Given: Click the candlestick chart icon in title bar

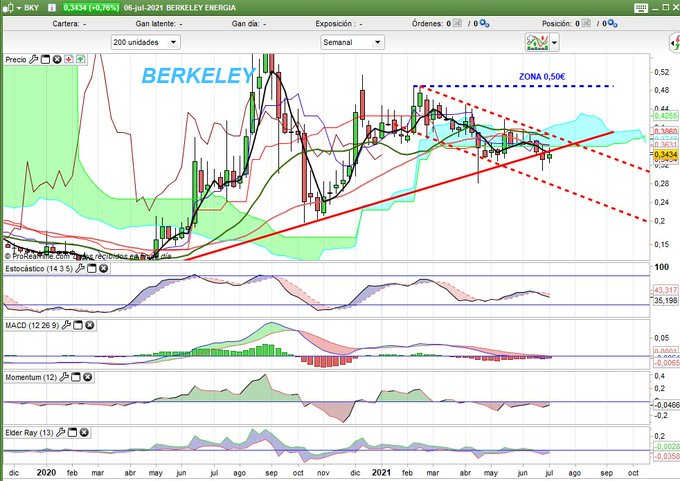Looking at the screenshot, I should click(8, 8).
